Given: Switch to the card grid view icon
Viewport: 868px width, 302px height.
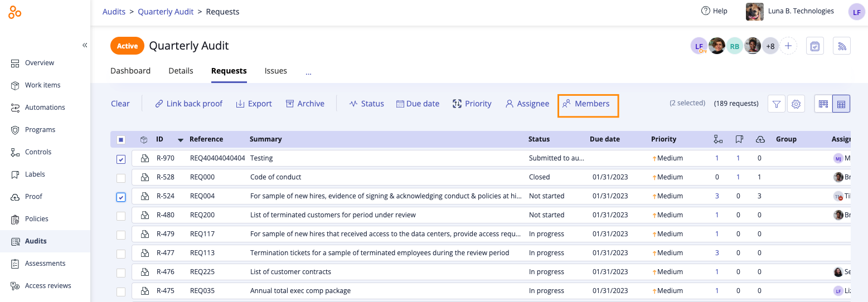Looking at the screenshot, I should point(823,104).
